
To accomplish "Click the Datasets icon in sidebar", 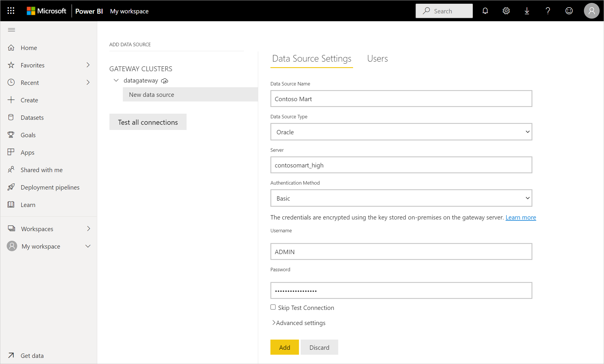I will [12, 117].
